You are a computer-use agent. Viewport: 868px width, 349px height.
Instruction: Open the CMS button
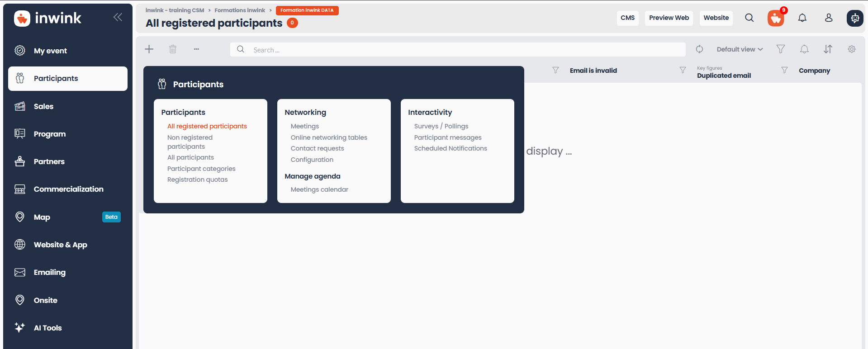tap(628, 18)
